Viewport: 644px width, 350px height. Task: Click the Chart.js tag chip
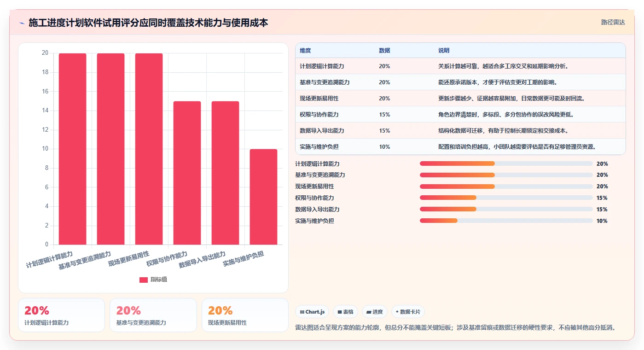pos(312,312)
